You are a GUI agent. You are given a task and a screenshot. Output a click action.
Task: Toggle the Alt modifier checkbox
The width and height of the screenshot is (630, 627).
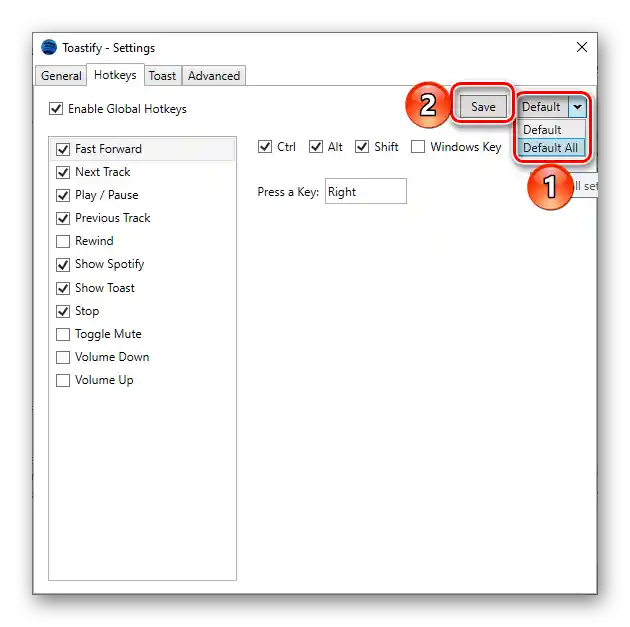click(x=316, y=147)
